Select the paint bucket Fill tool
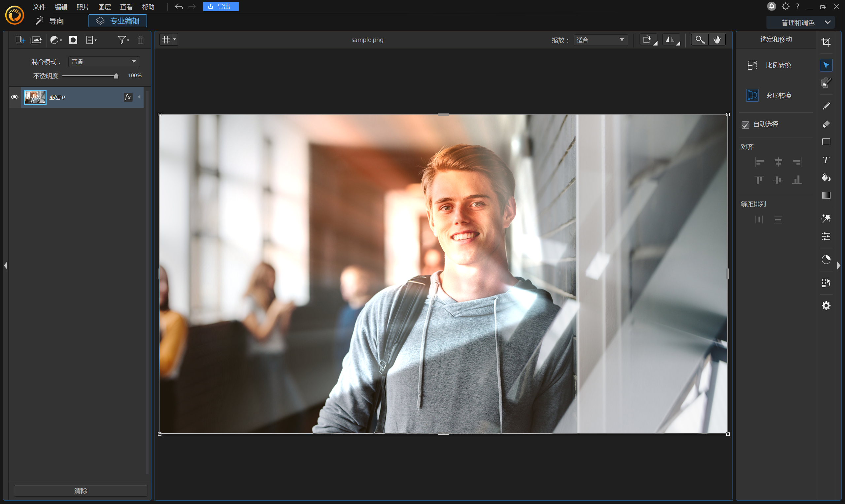Viewport: 845px width, 504px height. point(826,178)
